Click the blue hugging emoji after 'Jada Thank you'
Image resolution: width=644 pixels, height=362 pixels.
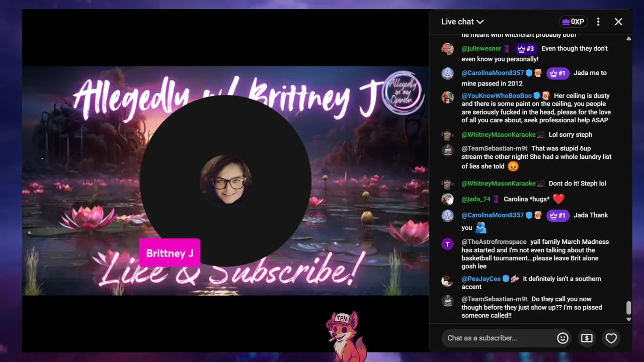481,228
